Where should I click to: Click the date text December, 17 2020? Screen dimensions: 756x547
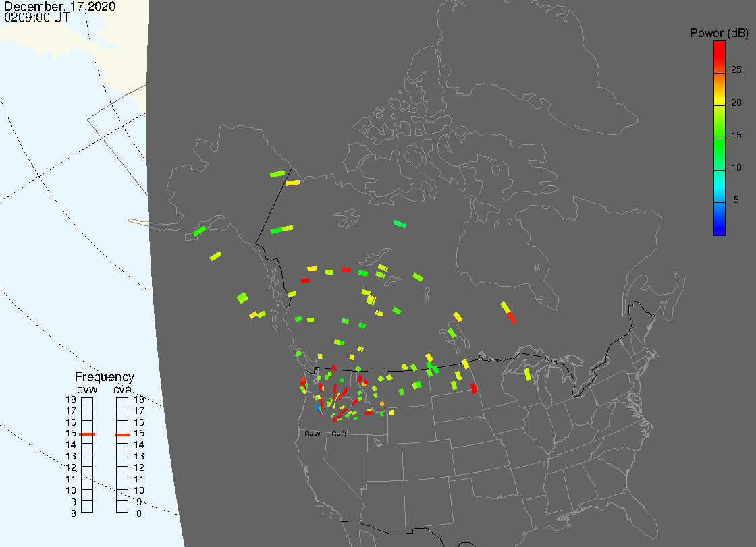[60, 6]
